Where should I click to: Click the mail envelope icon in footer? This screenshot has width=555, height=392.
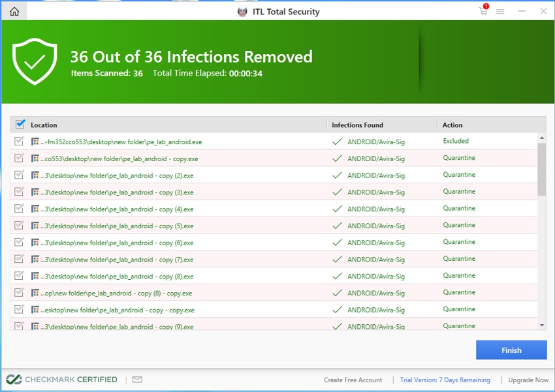click(x=137, y=379)
